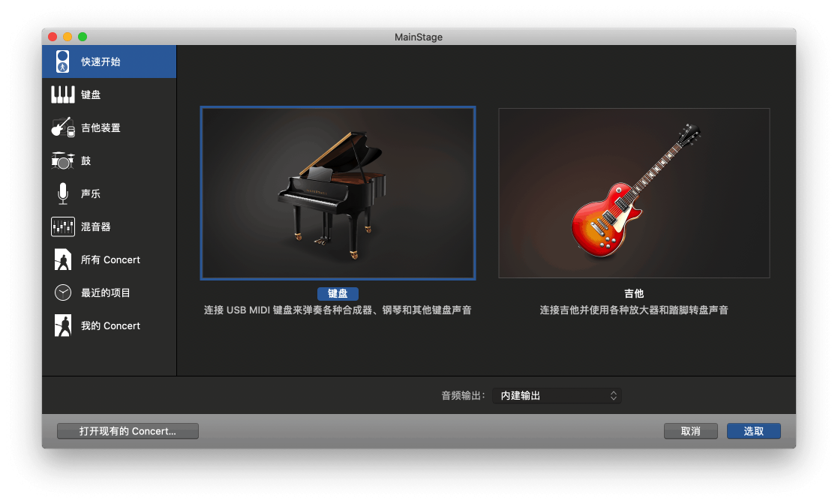Click the 所有 Concert performer icon
Image resolution: width=838 pixels, height=504 pixels.
click(x=65, y=259)
